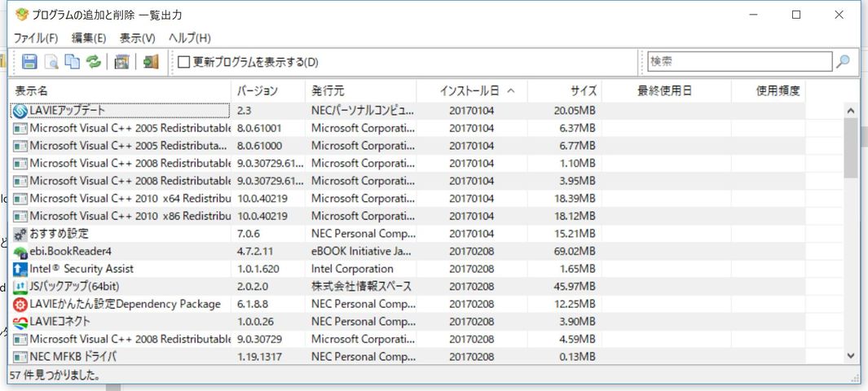Open the ファイル(F) menu
This screenshot has height=391, width=868.
35,38
